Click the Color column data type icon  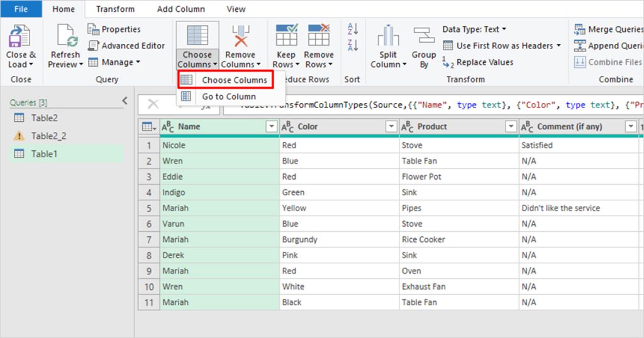tap(287, 127)
